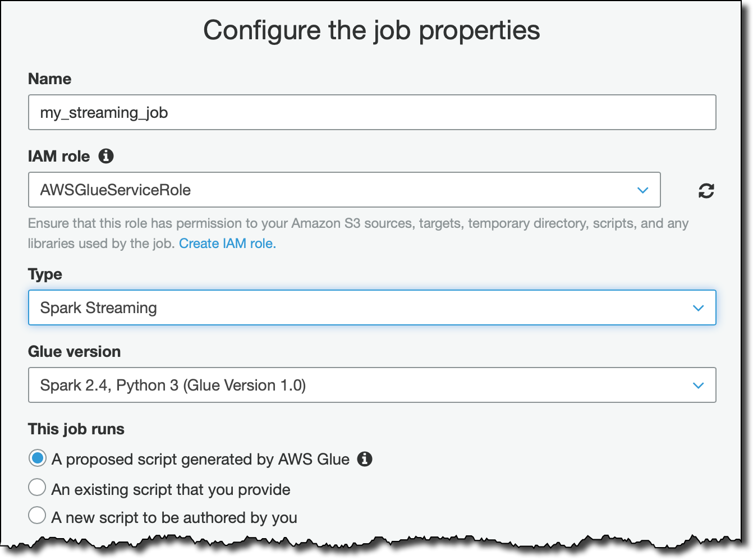Click the chevron arrow in the IAM role field
The image size is (753, 560).
(643, 190)
